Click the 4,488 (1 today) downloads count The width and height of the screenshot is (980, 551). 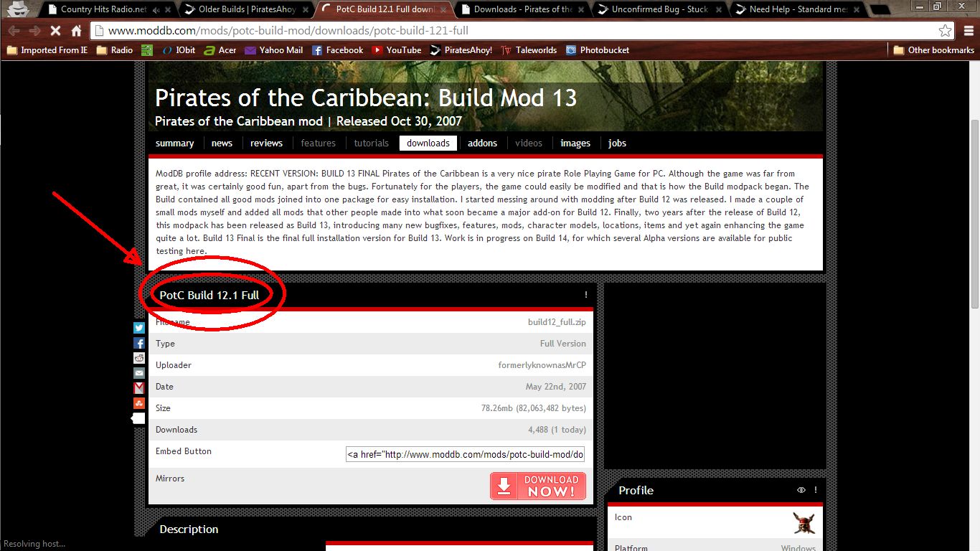(x=557, y=430)
